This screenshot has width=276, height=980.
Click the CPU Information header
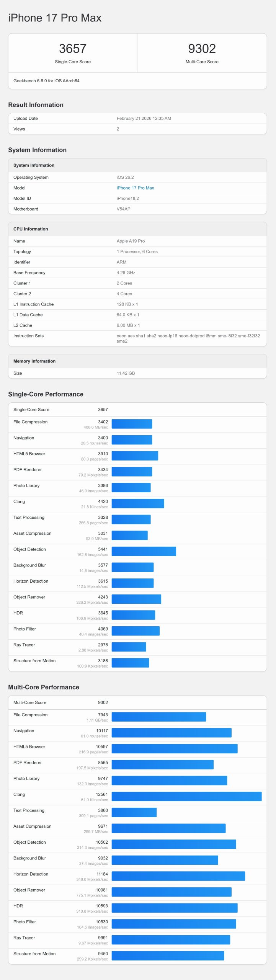click(31, 229)
